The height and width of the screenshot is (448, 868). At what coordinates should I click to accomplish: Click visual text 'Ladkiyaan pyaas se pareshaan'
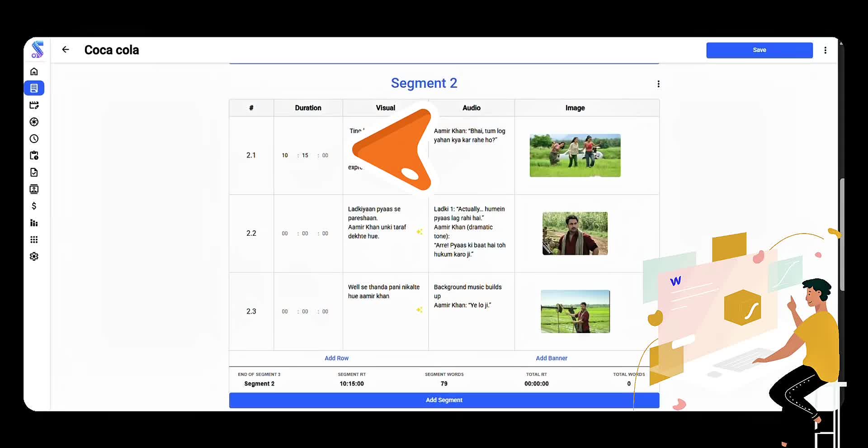coord(374,214)
